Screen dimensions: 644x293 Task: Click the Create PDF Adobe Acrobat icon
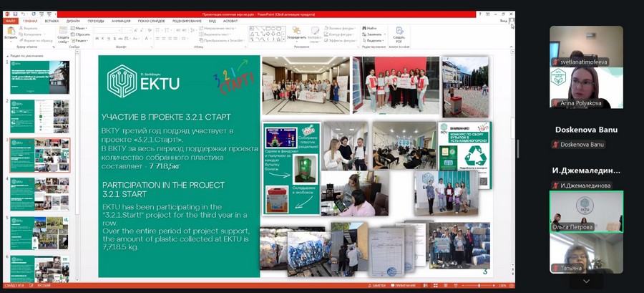tap(399, 33)
